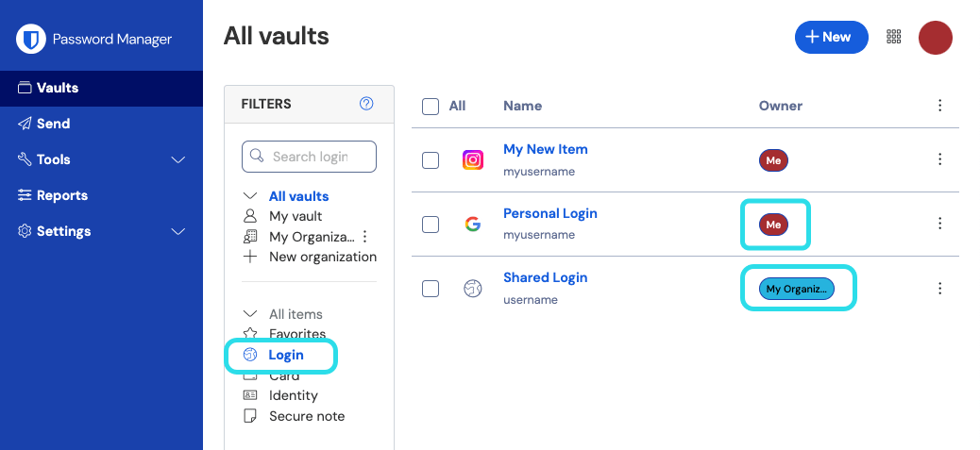Open the app switcher grid icon
Viewport: 980px width, 450px height.
pos(894,38)
